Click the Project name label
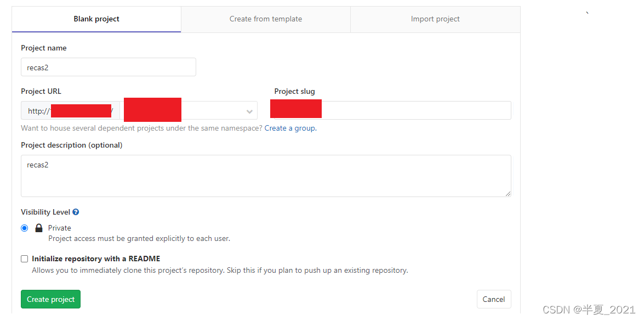Image resolution: width=644 pixels, height=320 pixels. pos(43,48)
